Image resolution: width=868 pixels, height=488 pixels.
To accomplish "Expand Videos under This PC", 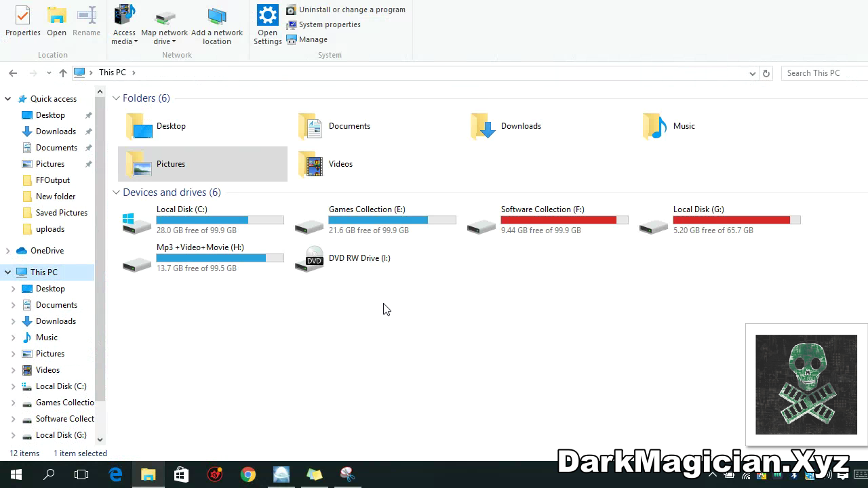I will pos(14,370).
